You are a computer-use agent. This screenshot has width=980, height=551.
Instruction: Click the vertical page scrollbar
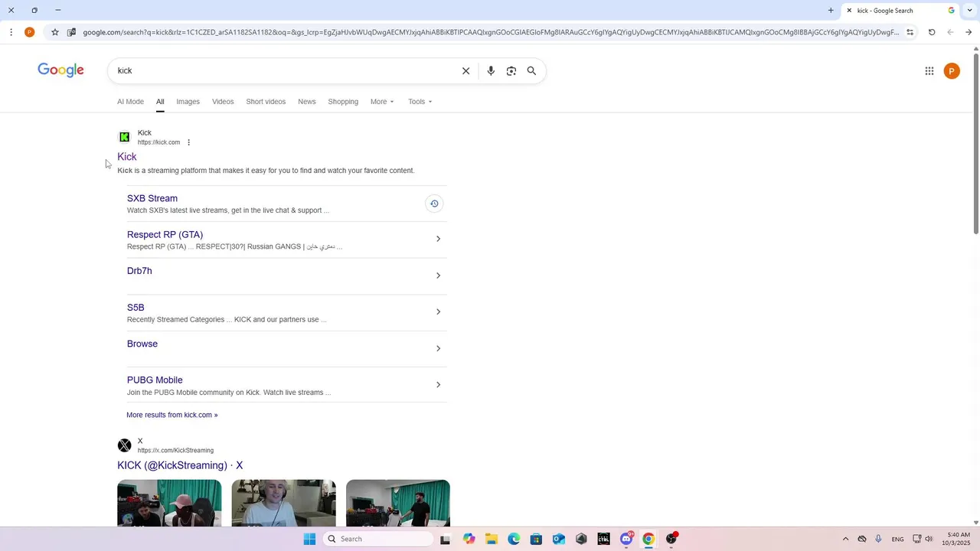(x=975, y=144)
